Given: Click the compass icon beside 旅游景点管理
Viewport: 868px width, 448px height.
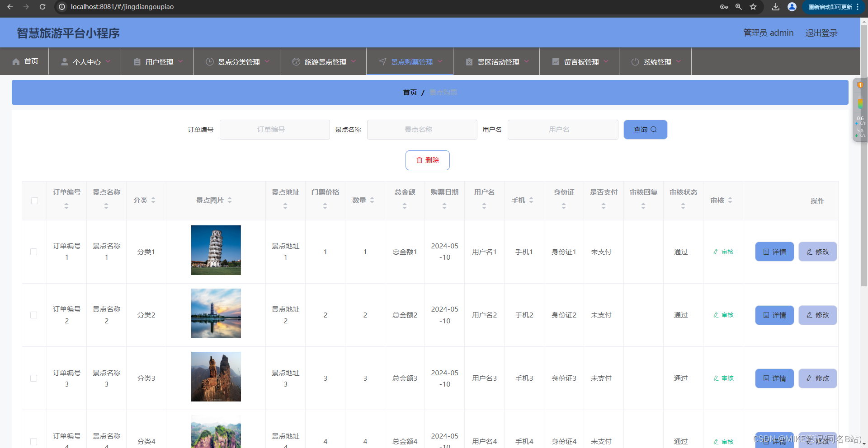Looking at the screenshot, I should click(x=296, y=61).
